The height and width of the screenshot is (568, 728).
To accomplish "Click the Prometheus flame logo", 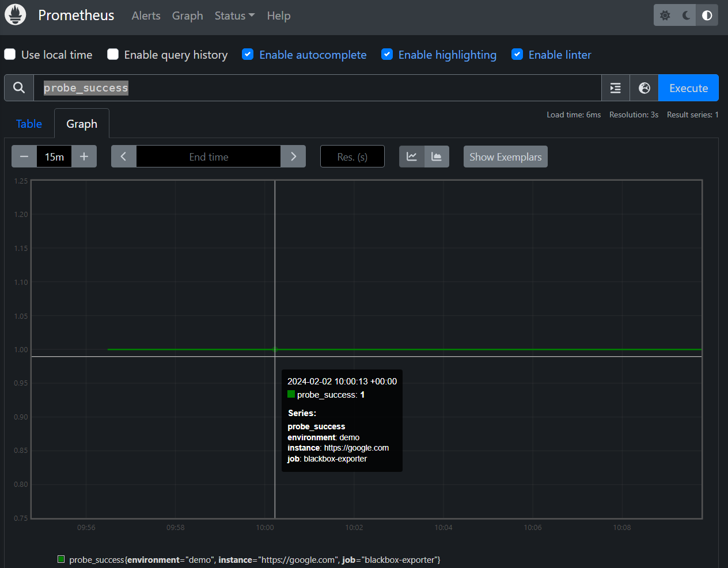I will (16, 15).
